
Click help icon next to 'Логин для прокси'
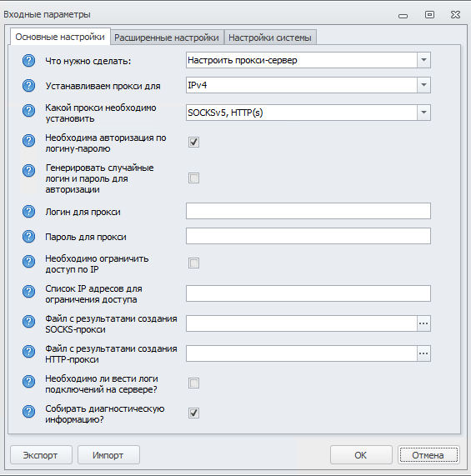point(29,212)
